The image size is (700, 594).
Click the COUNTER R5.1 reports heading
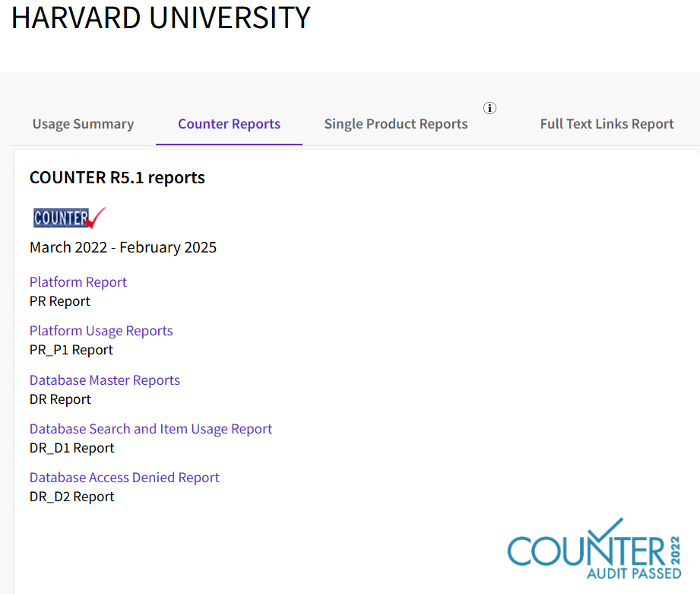(x=117, y=178)
